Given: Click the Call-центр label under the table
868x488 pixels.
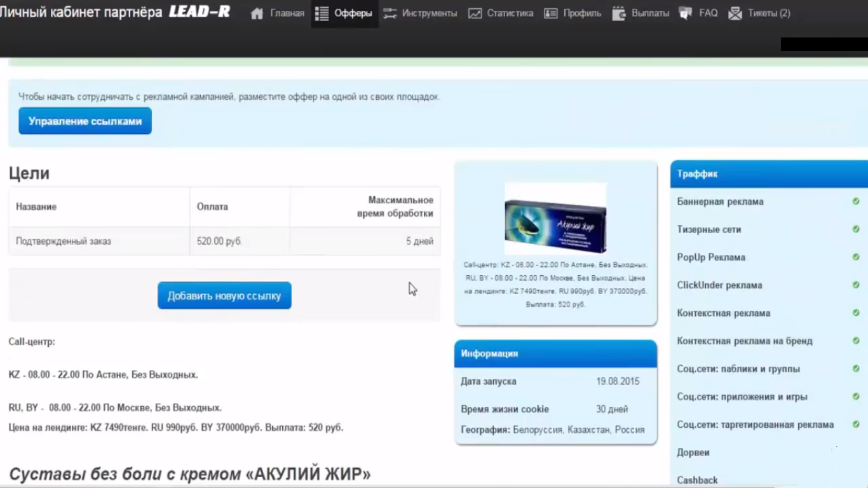Looking at the screenshot, I should click(x=32, y=342).
